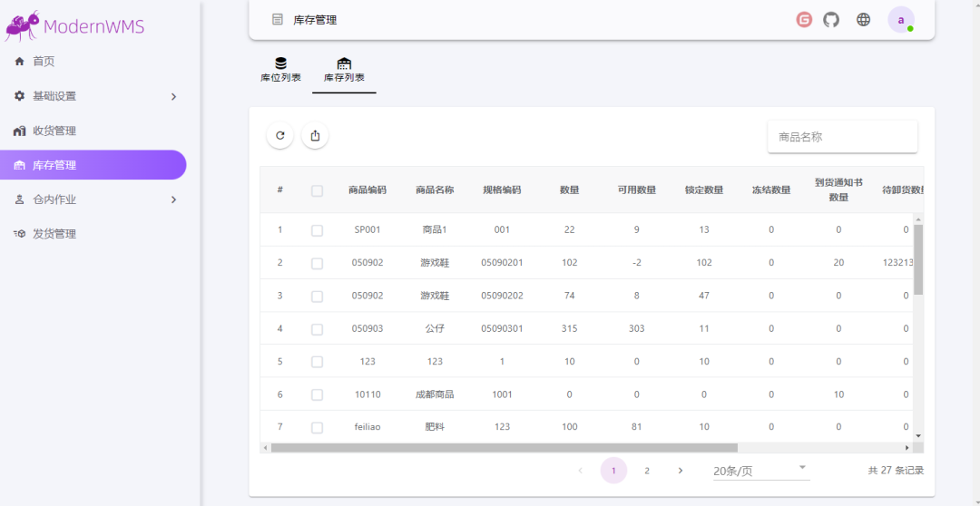Check the row for 公仔
The width and height of the screenshot is (980, 506).
coord(317,329)
